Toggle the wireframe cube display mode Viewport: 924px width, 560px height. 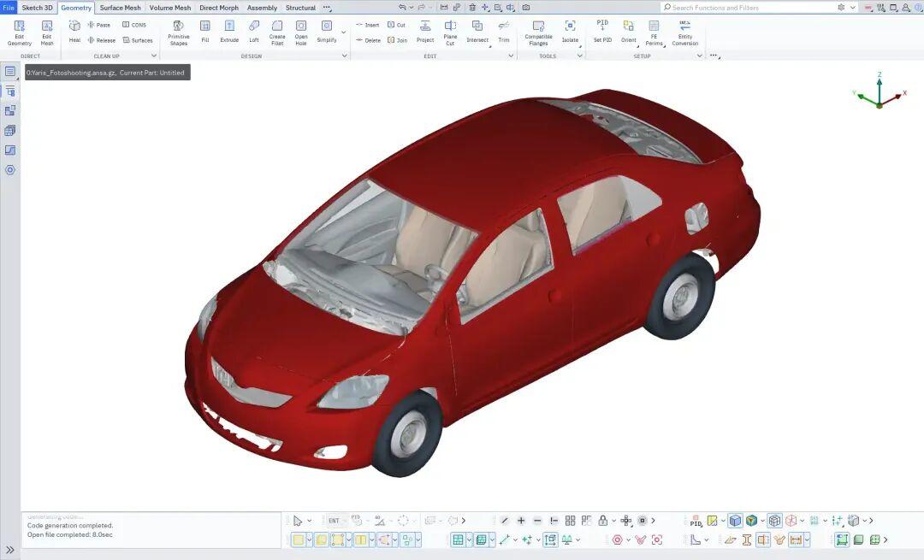774,521
